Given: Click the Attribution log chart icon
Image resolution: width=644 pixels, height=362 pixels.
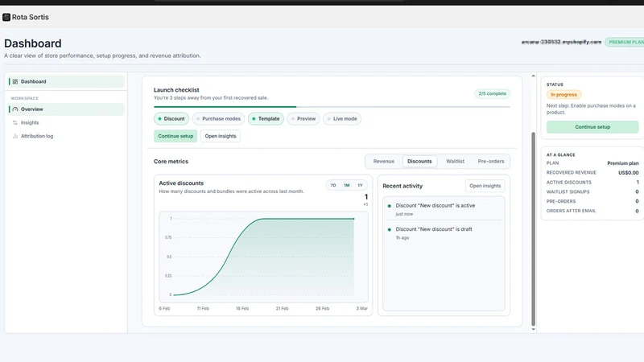Looking at the screenshot, I should [x=15, y=136].
